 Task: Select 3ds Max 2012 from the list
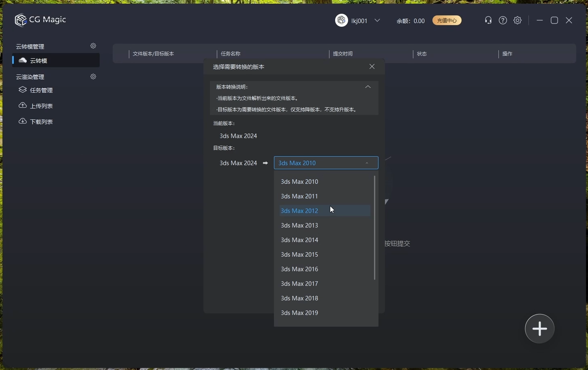tap(299, 211)
